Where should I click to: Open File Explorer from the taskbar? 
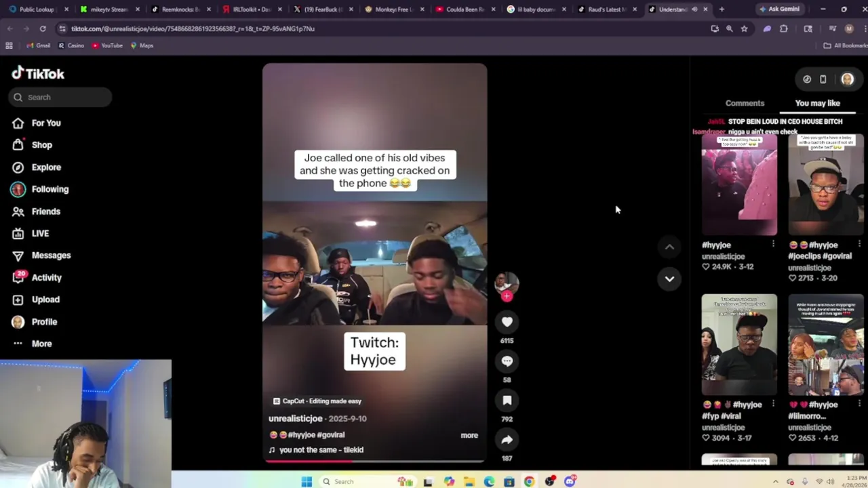(469, 481)
